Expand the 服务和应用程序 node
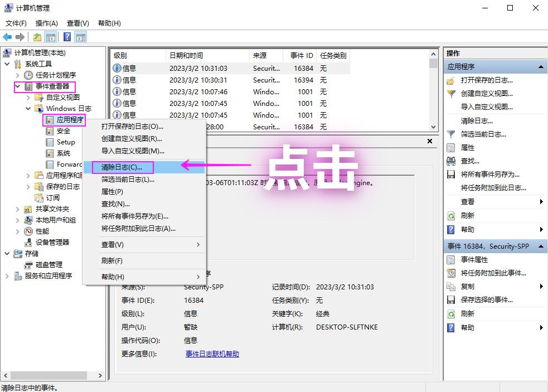This screenshot has height=392, width=548. [7, 276]
